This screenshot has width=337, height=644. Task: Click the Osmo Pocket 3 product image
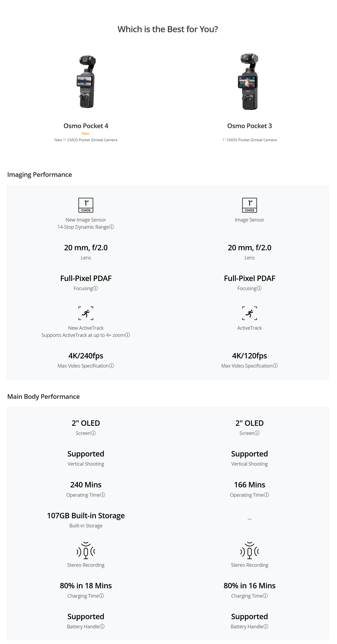249,82
